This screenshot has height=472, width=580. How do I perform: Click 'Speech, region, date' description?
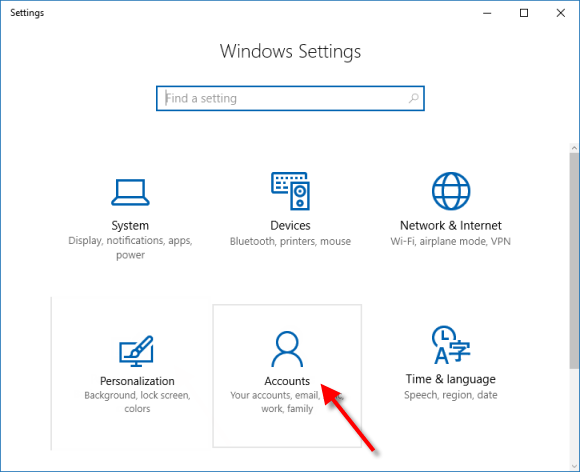click(451, 395)
